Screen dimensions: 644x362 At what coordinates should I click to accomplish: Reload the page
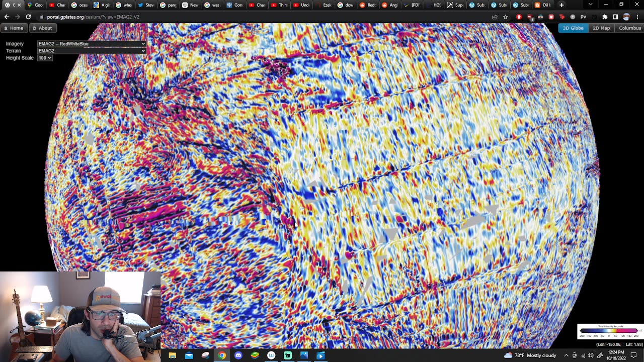28,17
